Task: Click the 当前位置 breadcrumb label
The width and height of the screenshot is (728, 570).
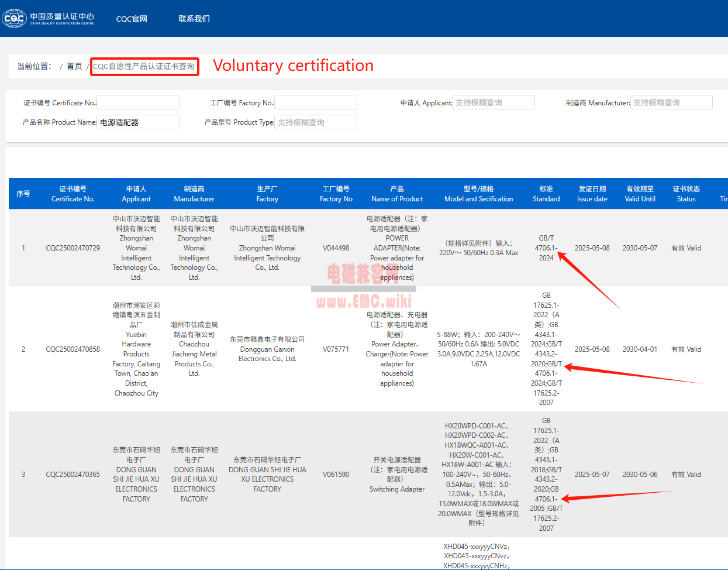Action: [34, 66]
